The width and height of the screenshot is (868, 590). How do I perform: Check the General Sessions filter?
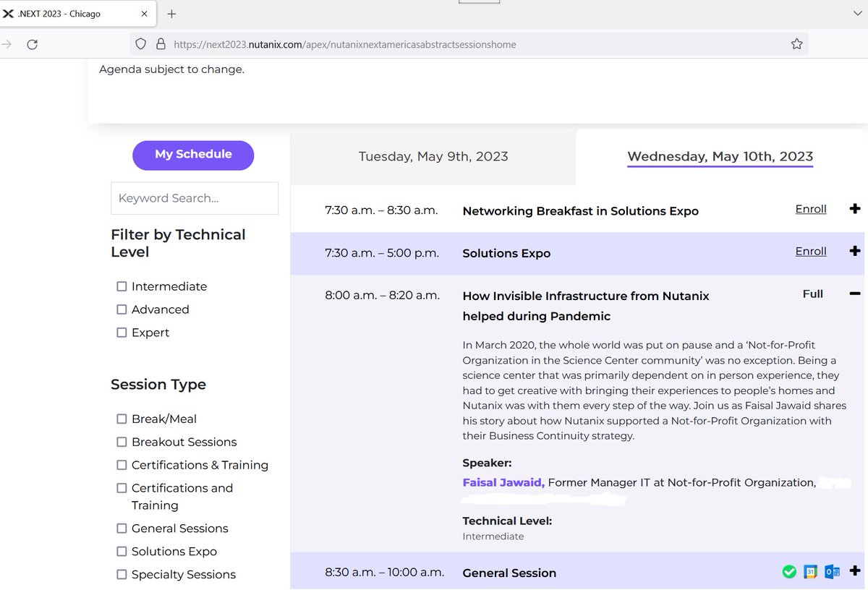click(x=122, y=529)
